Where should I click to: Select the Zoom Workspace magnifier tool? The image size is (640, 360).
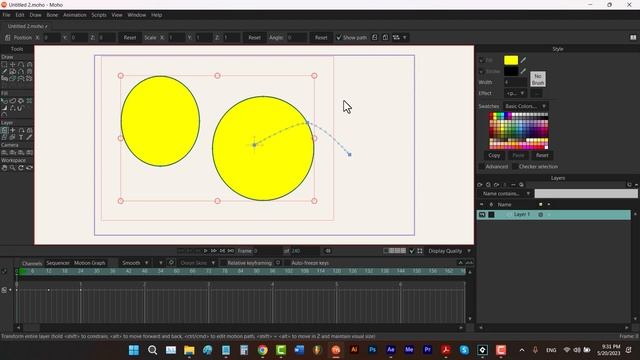click(x=13, y=168)
